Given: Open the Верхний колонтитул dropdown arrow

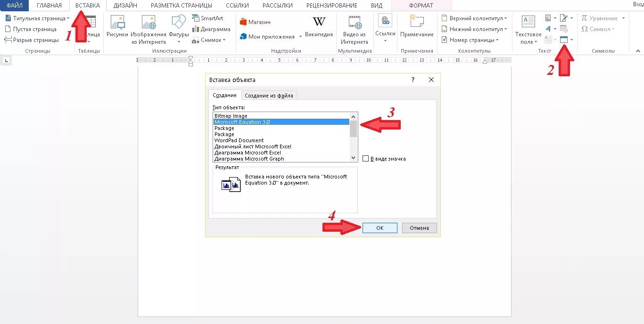Looking at the screenshot, I should (506, 18).
